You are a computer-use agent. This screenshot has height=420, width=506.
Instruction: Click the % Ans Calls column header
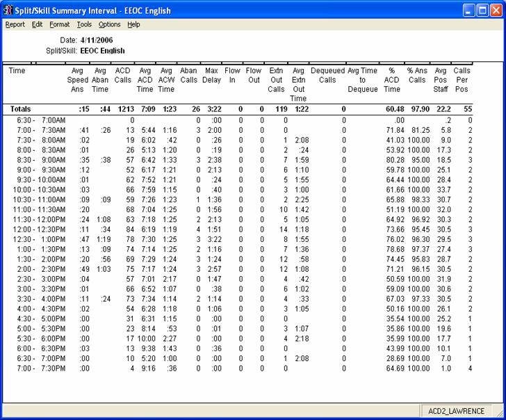[417, 75]
